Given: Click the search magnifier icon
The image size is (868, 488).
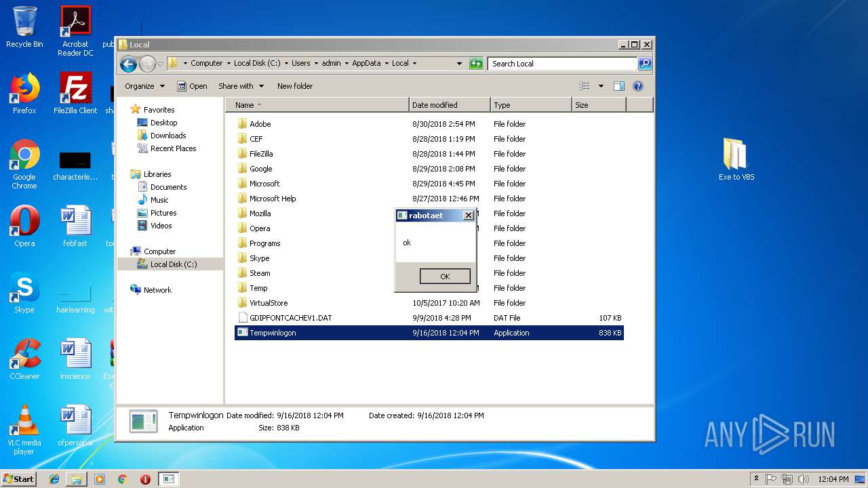Looking at the screenshot, I should 645,64.
